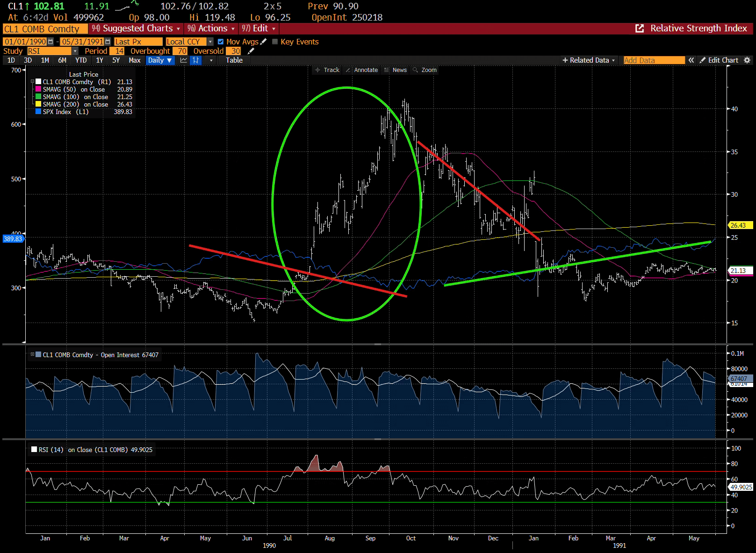Click the Open Interest series color swatch

pos(38,355)
